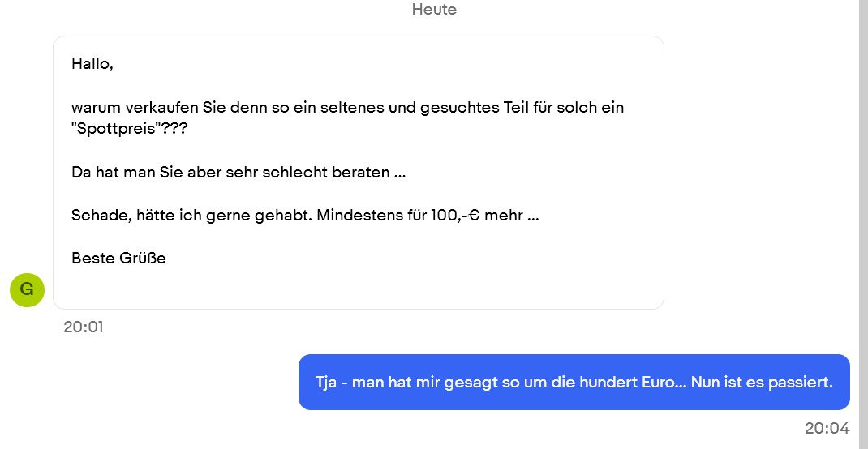Click the 20:01 timestamp

[84, 327]
